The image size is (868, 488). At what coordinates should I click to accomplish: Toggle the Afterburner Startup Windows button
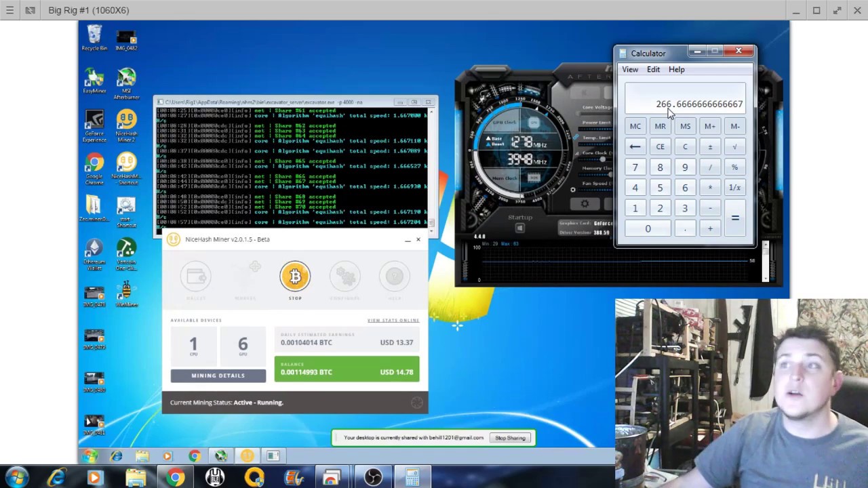[x=520, y=228]
